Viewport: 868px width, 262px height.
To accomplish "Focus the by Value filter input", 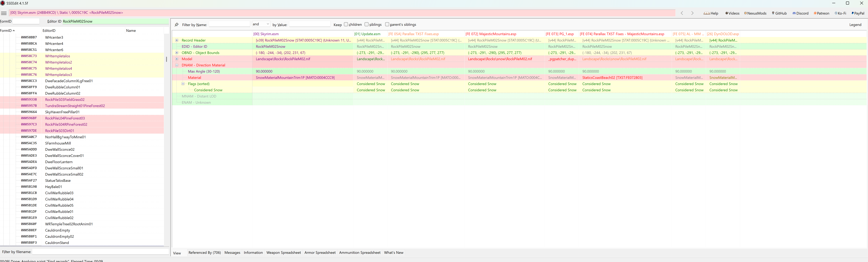I will (310, 24).
